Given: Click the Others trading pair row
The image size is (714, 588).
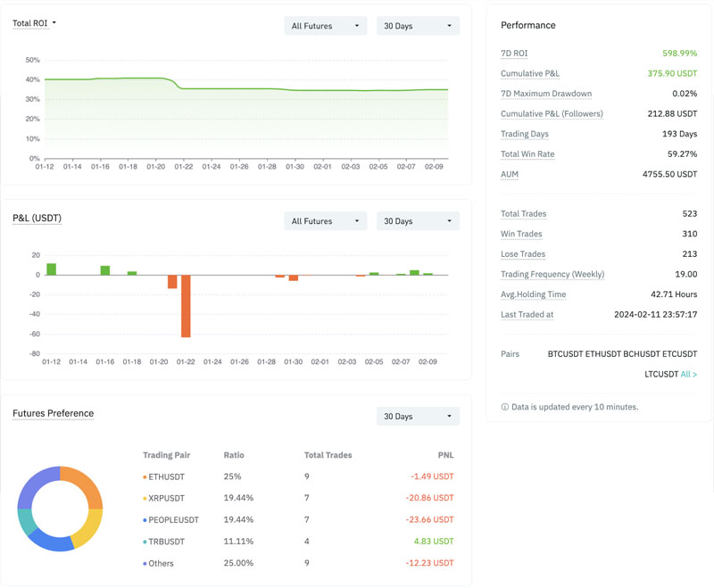Looking at the screenshot, I should coord(298,563).
